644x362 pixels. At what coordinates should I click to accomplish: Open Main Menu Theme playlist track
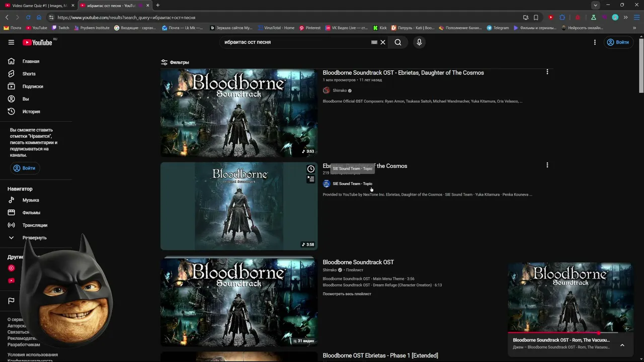coord(368,279)
